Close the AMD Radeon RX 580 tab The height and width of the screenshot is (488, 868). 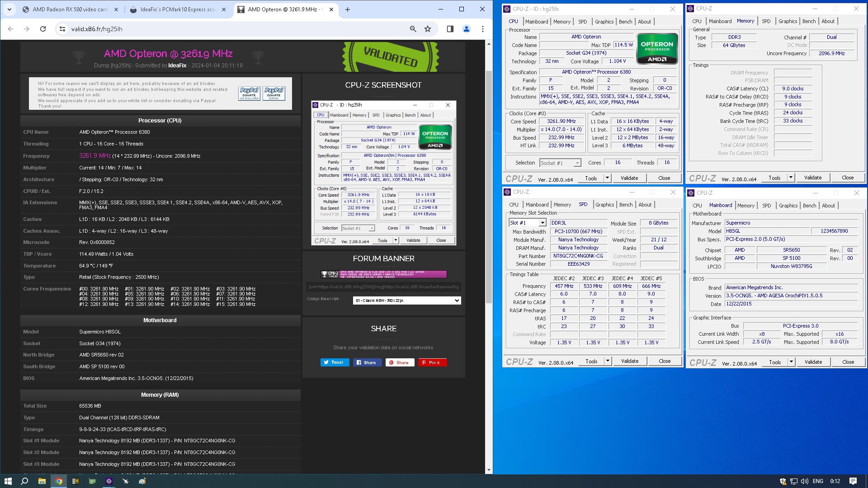pos(116,9)
